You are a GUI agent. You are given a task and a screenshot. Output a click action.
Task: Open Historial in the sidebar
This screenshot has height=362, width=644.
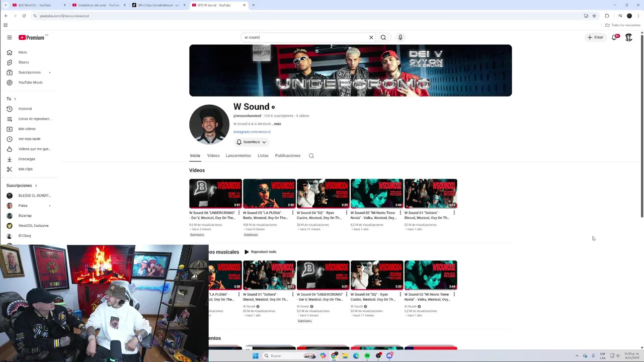click(25, 109)
